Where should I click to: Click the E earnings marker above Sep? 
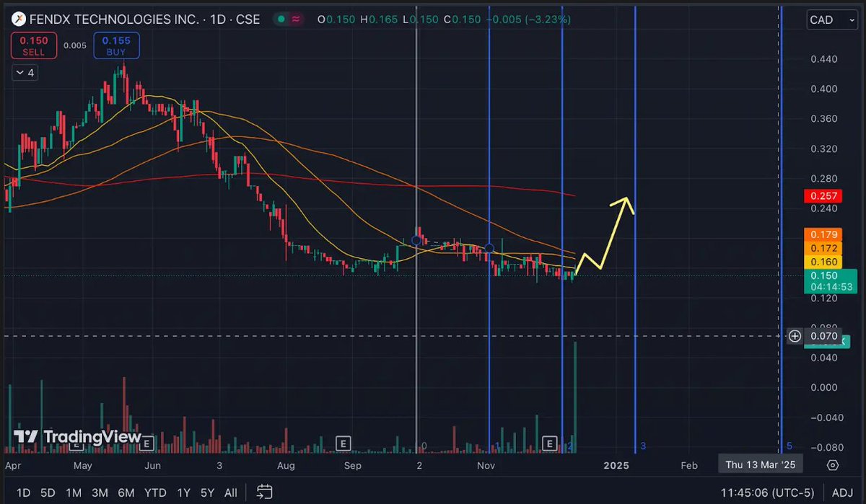pyautogui.click(x=344, y=442)
